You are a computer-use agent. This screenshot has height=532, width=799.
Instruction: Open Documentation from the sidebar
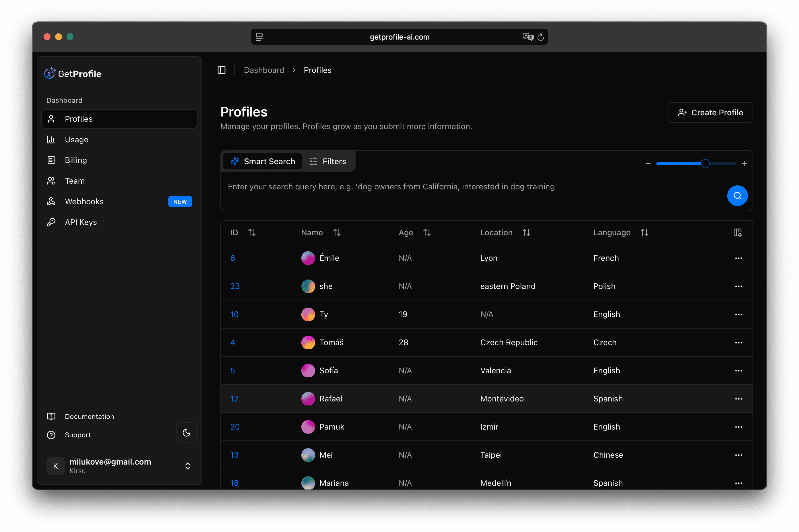click(89, 416)
